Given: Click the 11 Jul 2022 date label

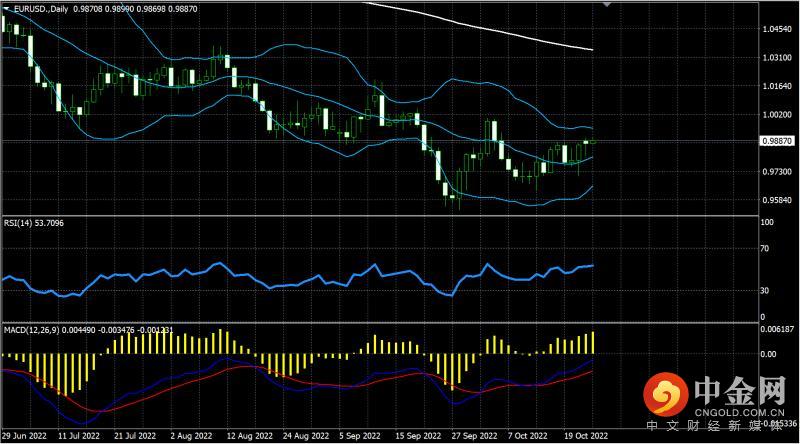Looking at the screenshot, I should pyautogui.click(x=79, y=436).
